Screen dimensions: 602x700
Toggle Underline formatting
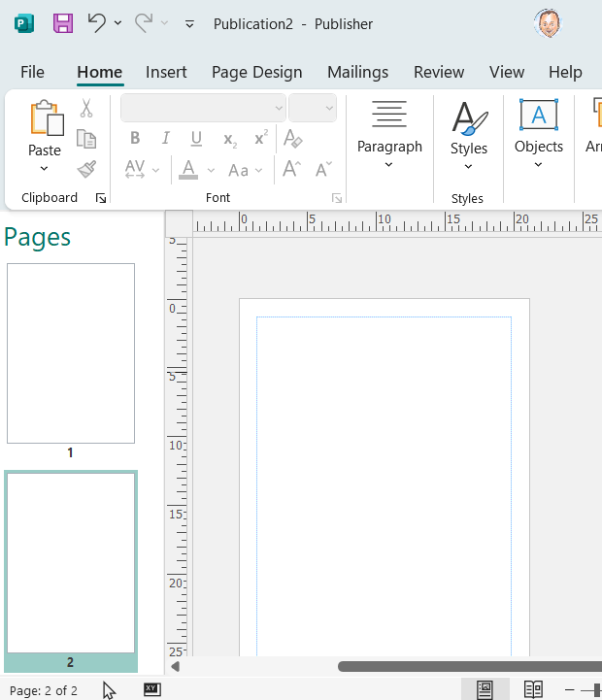click(x=196, y=139)
